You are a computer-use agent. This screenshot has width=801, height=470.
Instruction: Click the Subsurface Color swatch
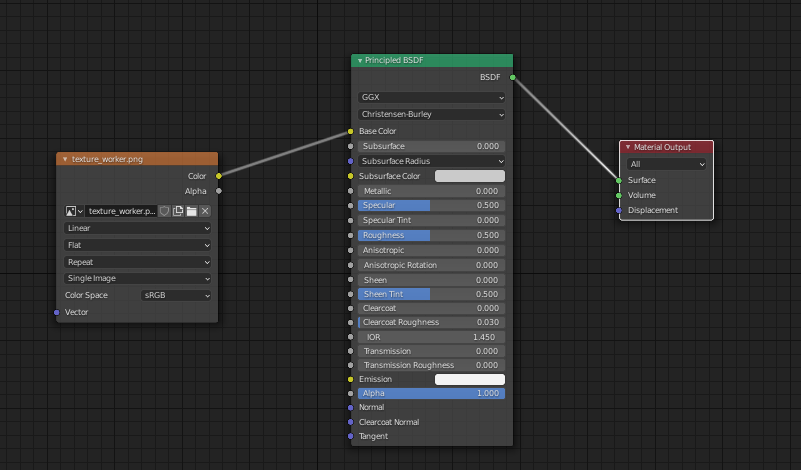[x=469, y=176]
